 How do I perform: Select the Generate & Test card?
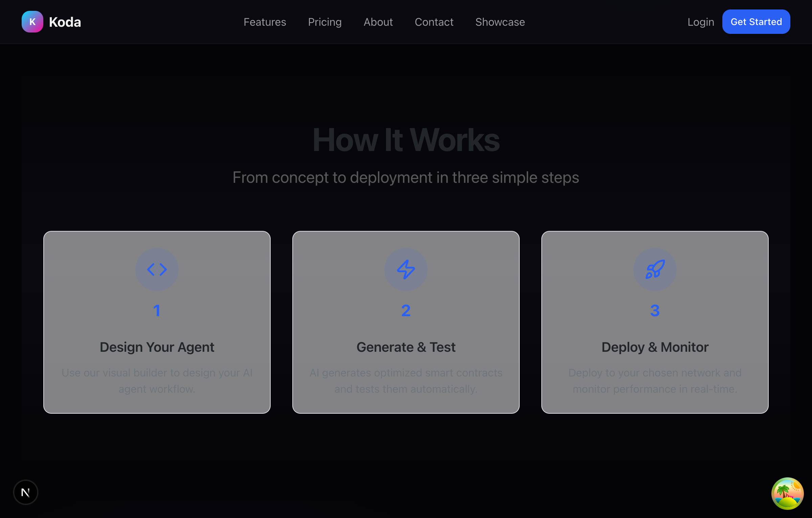point(406,322)
